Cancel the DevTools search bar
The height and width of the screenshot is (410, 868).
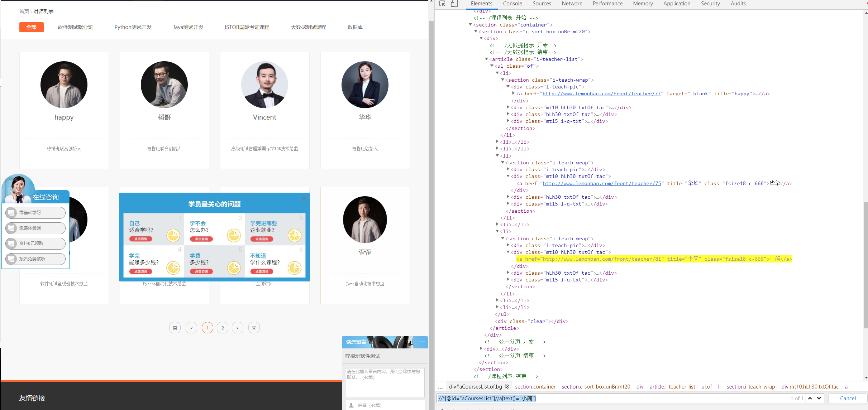pyautogui.click(x=848, y=398)
